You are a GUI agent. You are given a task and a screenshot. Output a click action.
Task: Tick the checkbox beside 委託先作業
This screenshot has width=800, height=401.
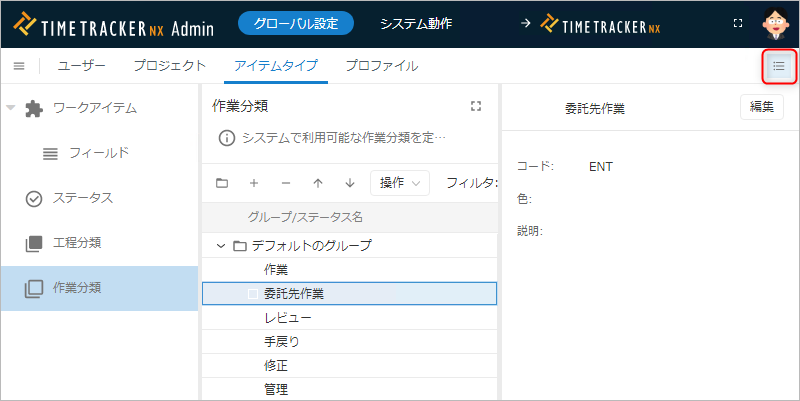pos(253,294)
